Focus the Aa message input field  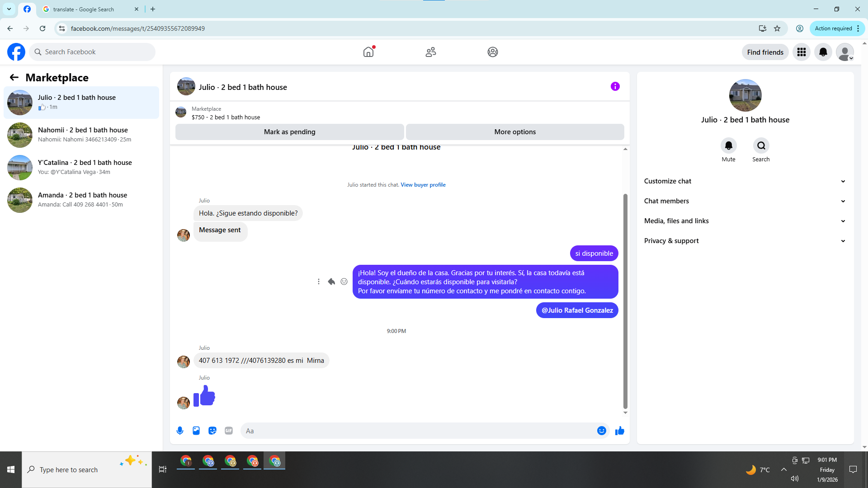tap(418, 431)
